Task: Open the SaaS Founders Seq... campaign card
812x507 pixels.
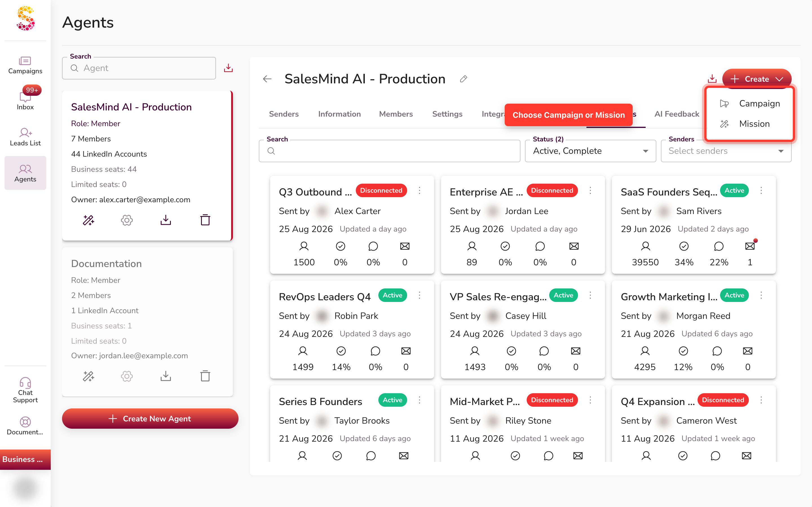Action: click(694, 225)
